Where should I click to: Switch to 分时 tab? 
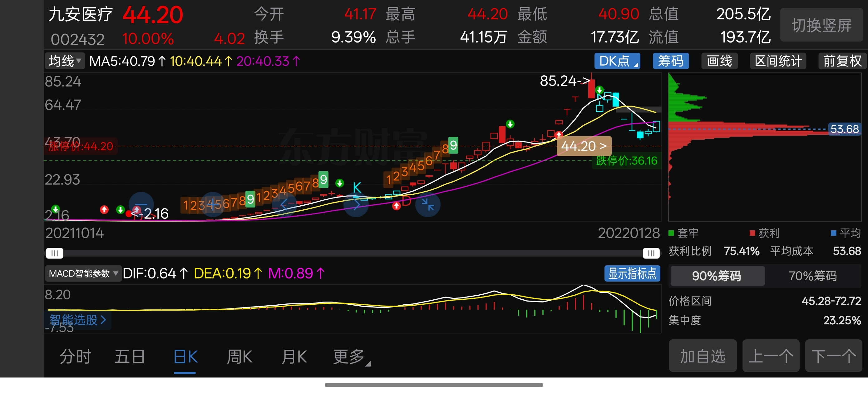(76, 357)
